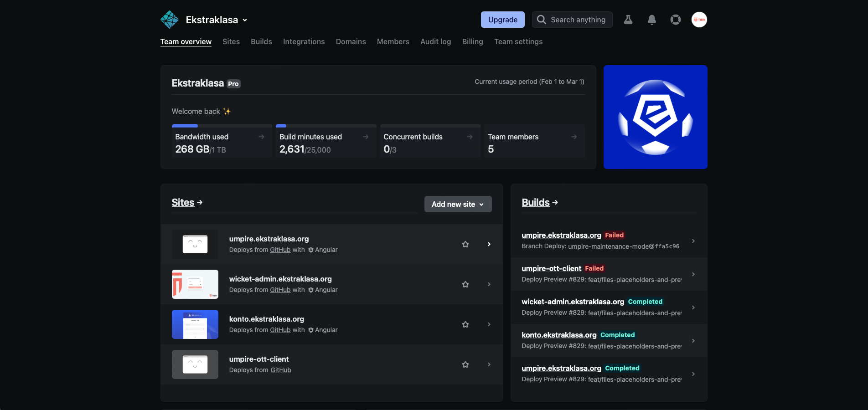Screen dimensions: 868x410
Task: Click Completed badge on konto.ekstraklasa.org build
Action: click(618, 335)
